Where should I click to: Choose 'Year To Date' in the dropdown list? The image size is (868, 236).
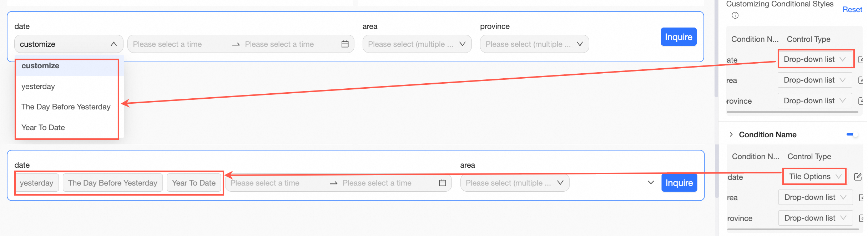pyautogui.click(x=43, y=128)
